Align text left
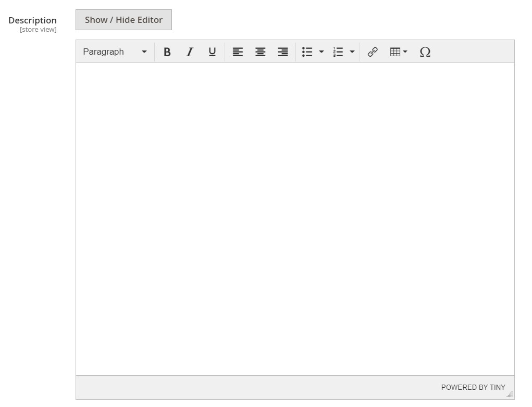 (238, 52)
